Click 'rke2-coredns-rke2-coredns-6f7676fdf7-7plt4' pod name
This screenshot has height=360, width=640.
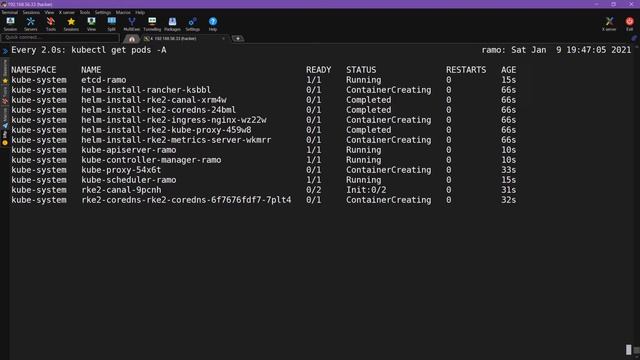[187, 200]
